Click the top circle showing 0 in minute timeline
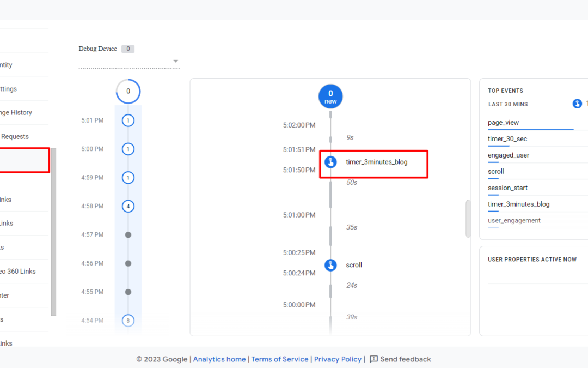 [x=128, y=92]
